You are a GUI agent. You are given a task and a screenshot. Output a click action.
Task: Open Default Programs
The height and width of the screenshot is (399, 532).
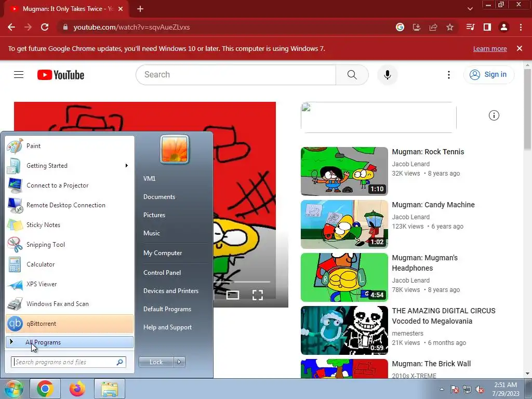point(167,309)
